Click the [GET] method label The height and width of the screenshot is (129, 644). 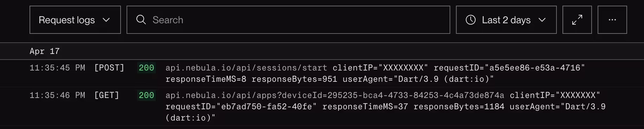coord(107,95)
